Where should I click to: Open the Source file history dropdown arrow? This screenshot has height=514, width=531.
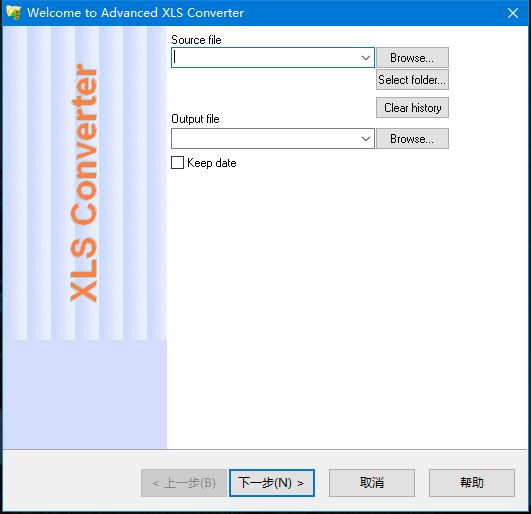[x=366, y=58]
